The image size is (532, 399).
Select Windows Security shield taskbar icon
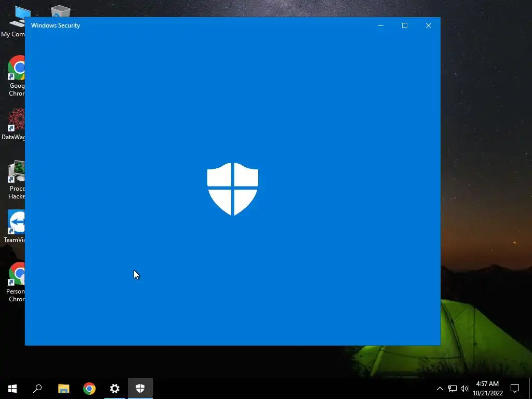[x=140, y=389]
